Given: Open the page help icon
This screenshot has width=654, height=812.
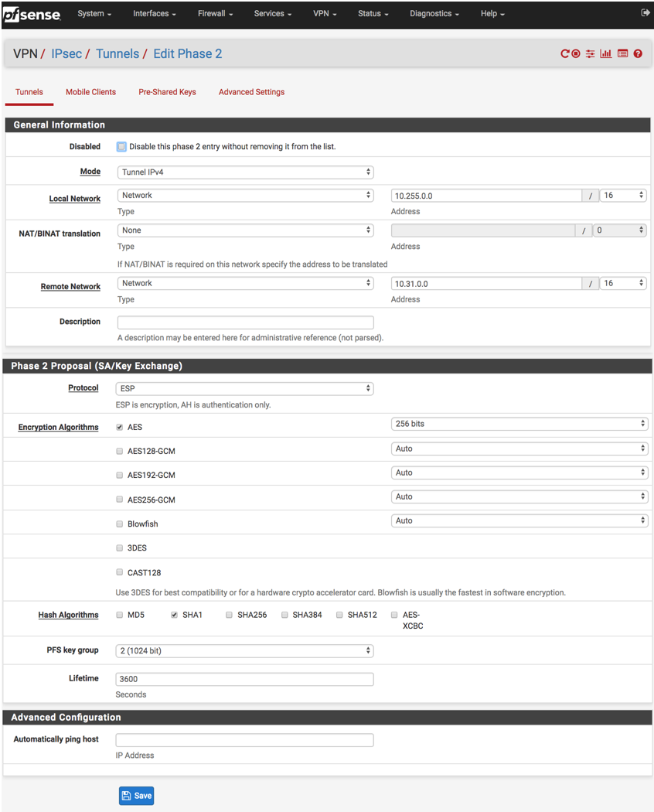Looking at the screenshot, I should (638, 53).
